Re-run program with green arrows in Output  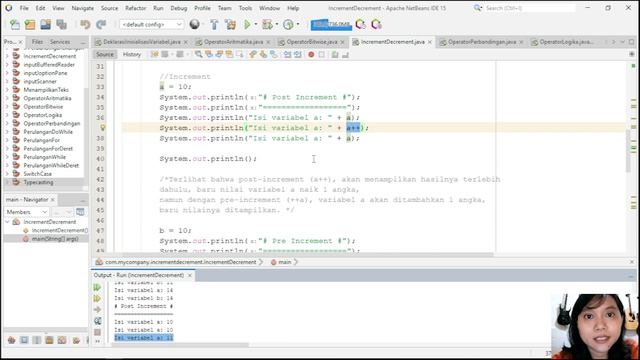pyautogui.click(x=97, y=287)
